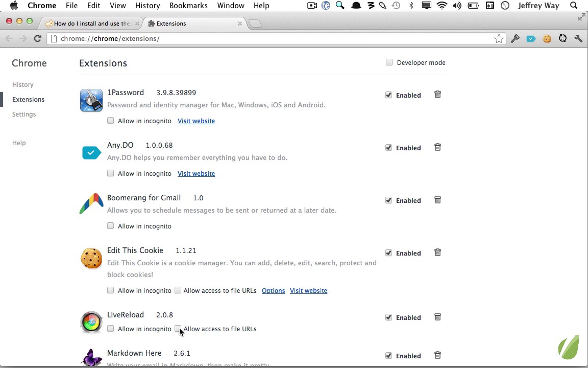The image size is (588, 368).
Task: Click the Any.DO extension icon in list
Action: 91,153
